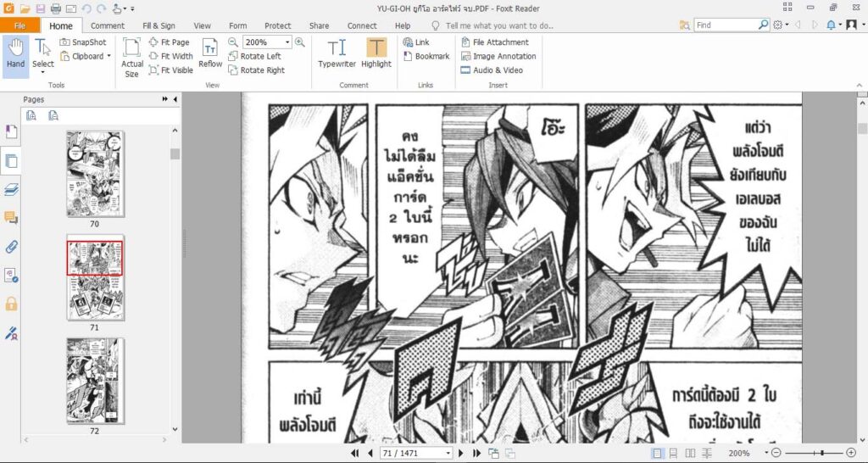The height and width of the screenshot is (463, 868).
Task: Open the page number 71 / 1471 dropdown
Action: pyautogui.click(x=448, y=454)
